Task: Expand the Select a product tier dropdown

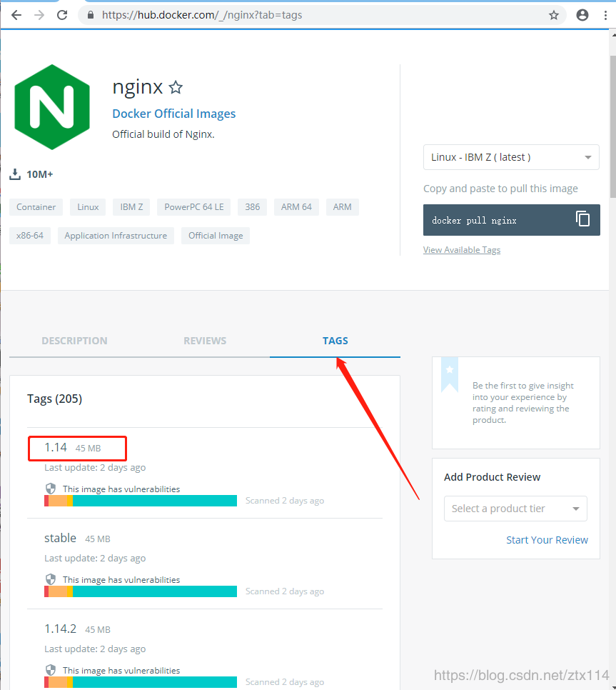Action: [x=515, y=509]
